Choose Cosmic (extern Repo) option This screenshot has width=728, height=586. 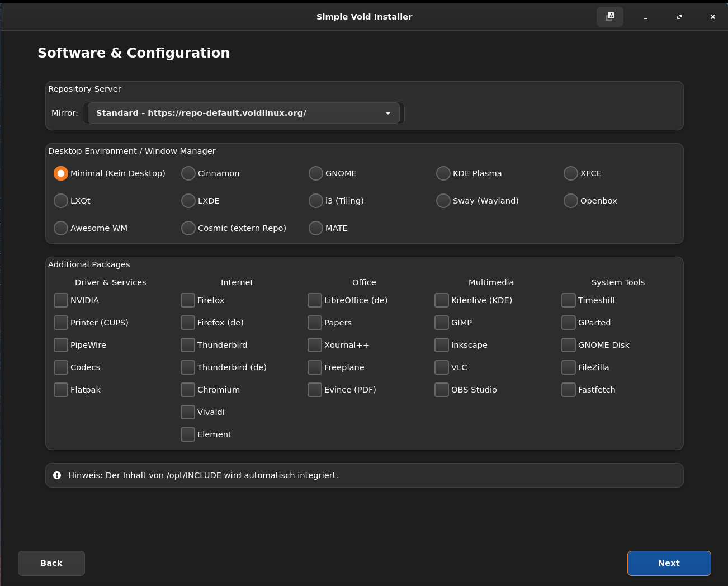(x=188, y=228)
